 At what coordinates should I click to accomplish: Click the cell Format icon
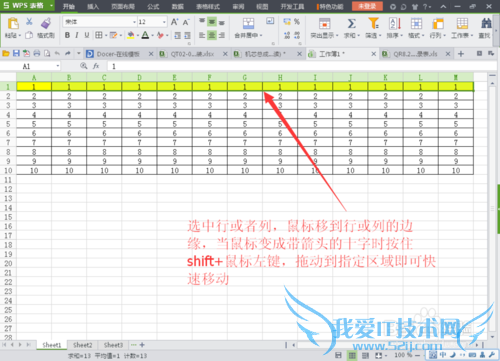(416, 24)
